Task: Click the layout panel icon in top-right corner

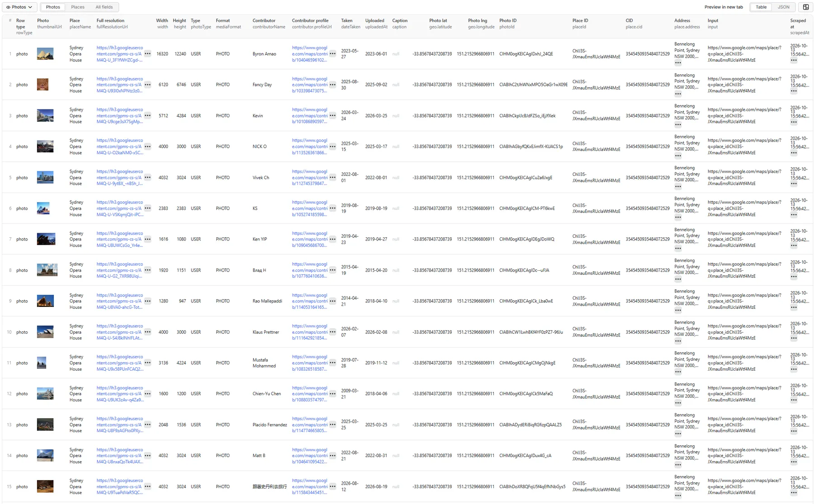Action: pos(806,7)
